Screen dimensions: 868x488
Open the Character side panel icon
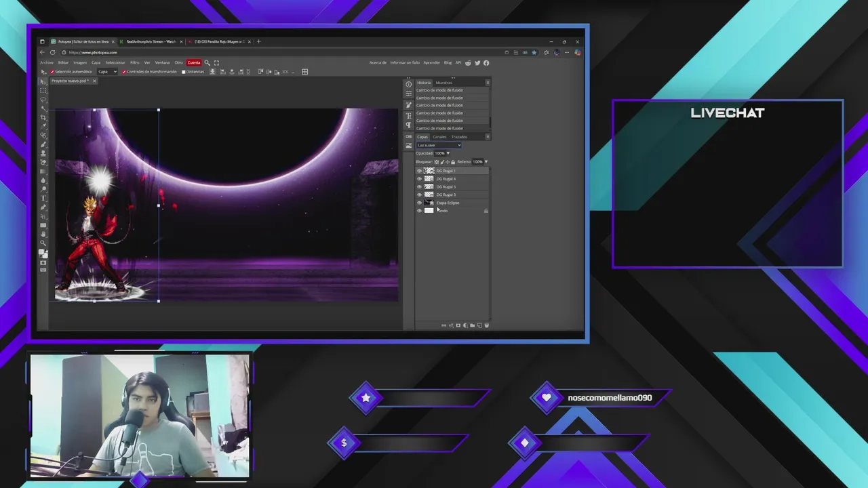click(408, 116)
